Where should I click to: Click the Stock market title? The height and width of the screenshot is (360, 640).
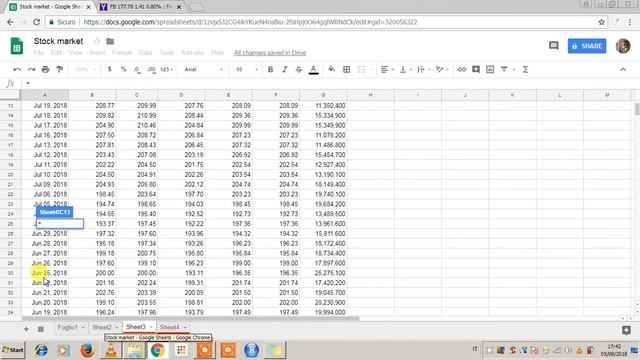pyautogui.click(x=58, y=41)
